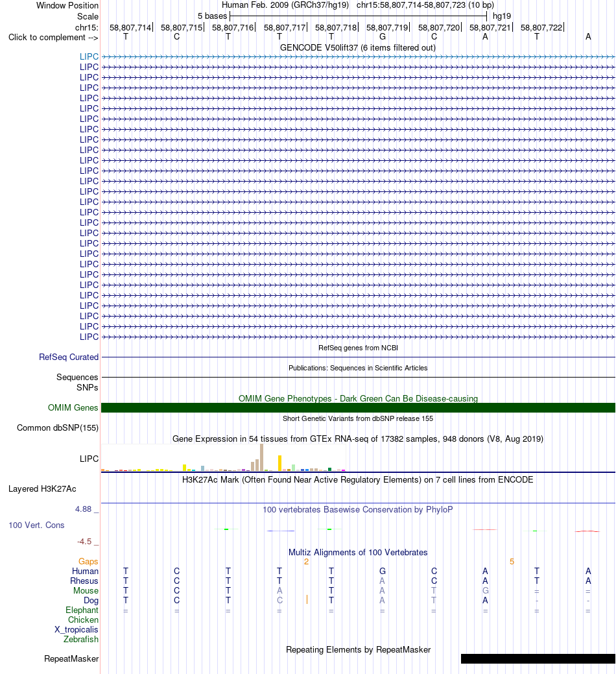Click the 'hg19' label beside the scale bar

click(502, 16)
